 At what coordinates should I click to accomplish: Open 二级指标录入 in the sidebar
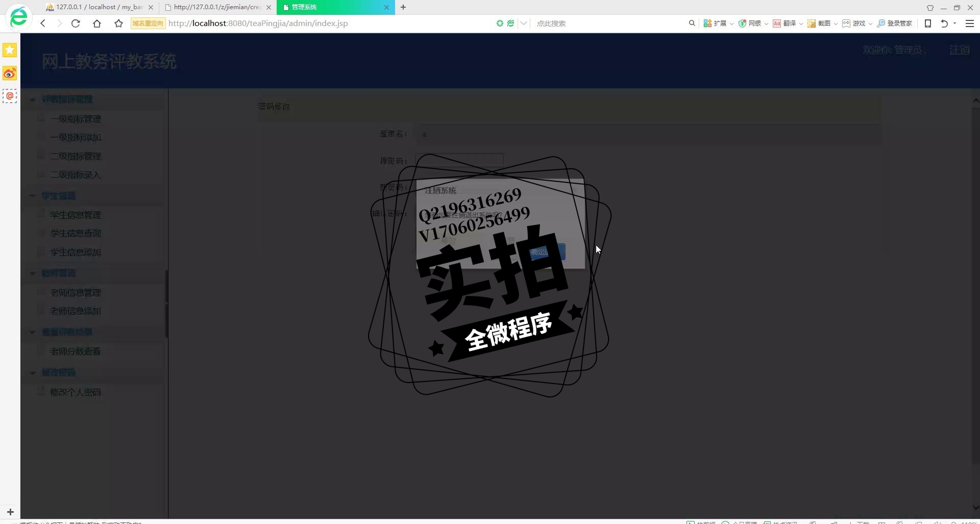point(76,175)
